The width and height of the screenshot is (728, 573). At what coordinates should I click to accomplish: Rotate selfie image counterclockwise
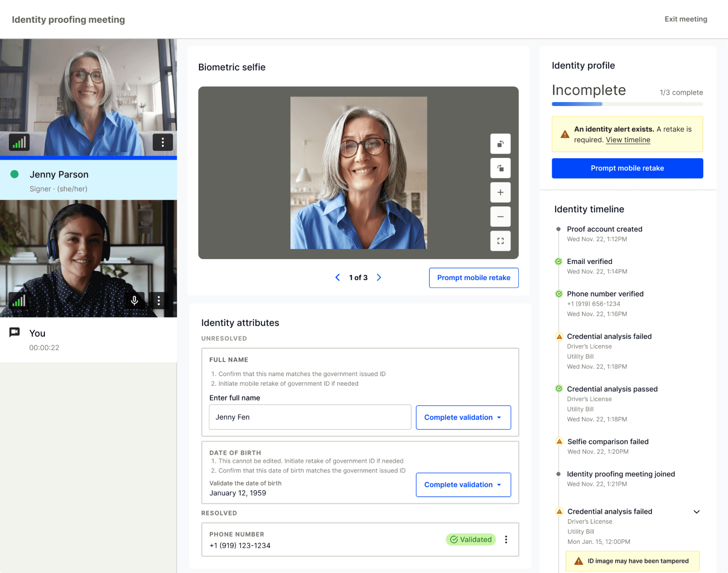[500, 143]
